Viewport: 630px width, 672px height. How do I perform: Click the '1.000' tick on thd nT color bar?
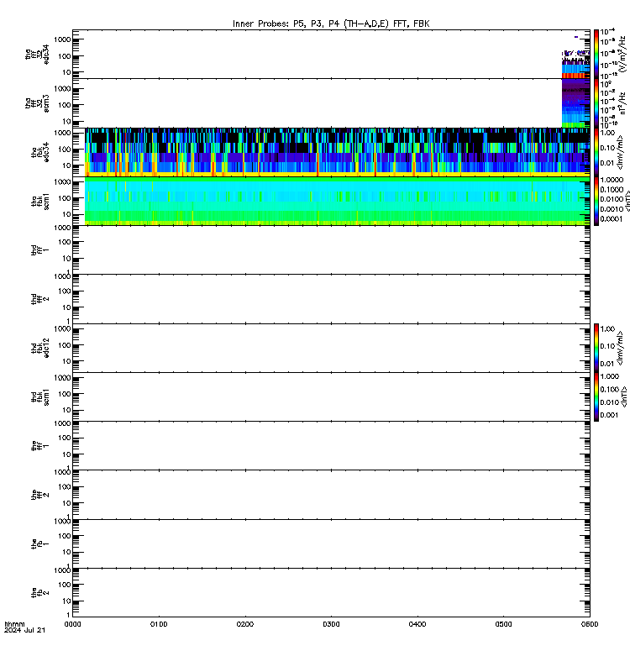(x=610, y=376)
